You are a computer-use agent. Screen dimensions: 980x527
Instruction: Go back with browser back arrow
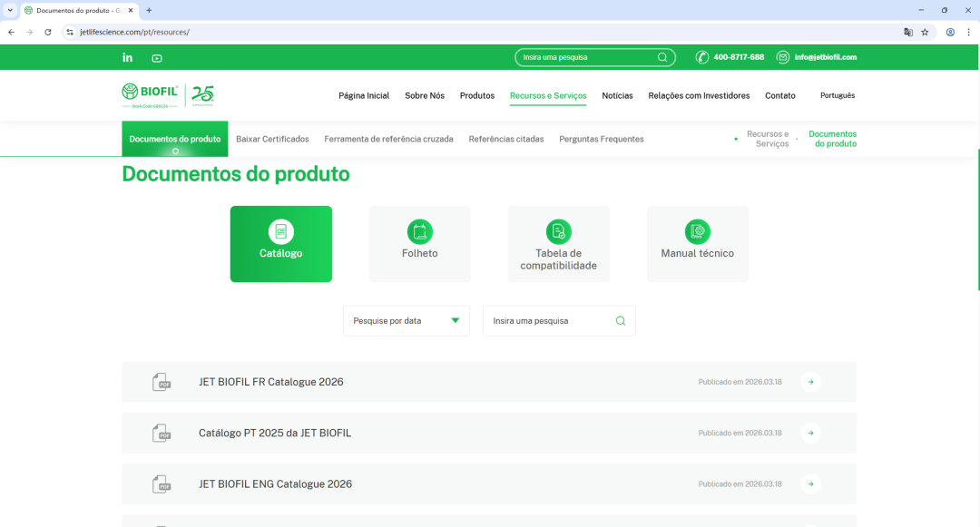[x=11, y=32]
